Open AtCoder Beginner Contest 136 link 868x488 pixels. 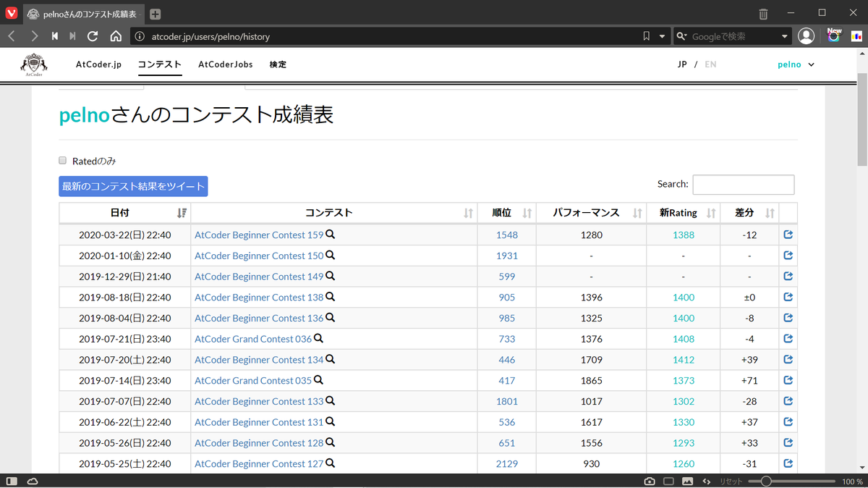(x=259, y=318)
